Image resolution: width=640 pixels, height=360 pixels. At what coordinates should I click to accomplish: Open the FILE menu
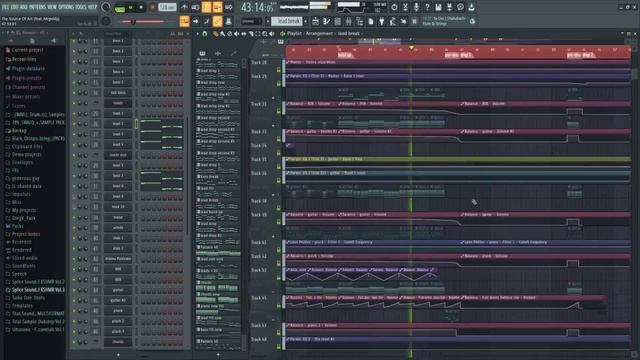click(5, 7)
